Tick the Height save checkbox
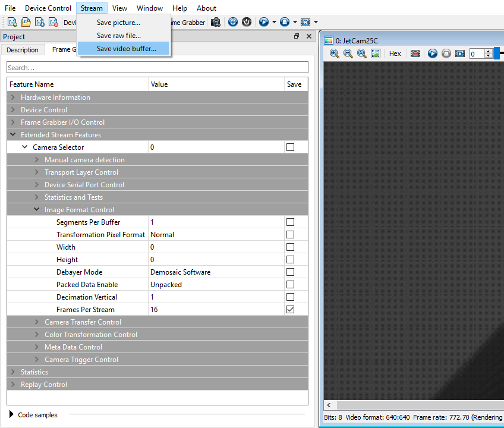Screen dimensions: 504x428 tap(290, 260)
